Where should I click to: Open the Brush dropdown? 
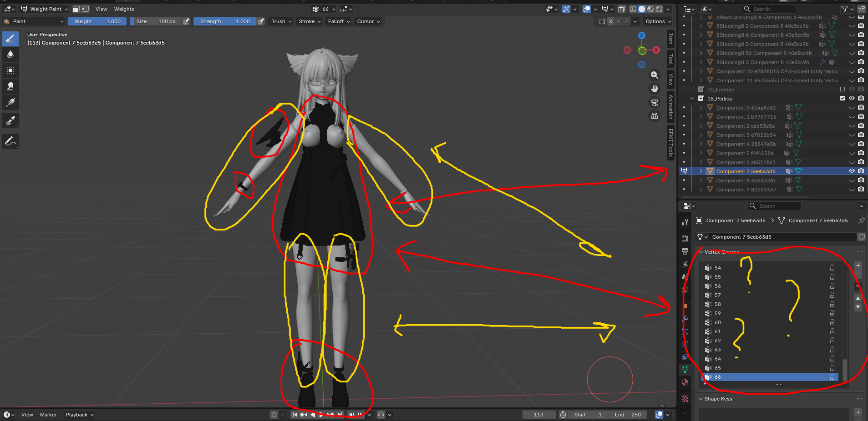point(281,21)
